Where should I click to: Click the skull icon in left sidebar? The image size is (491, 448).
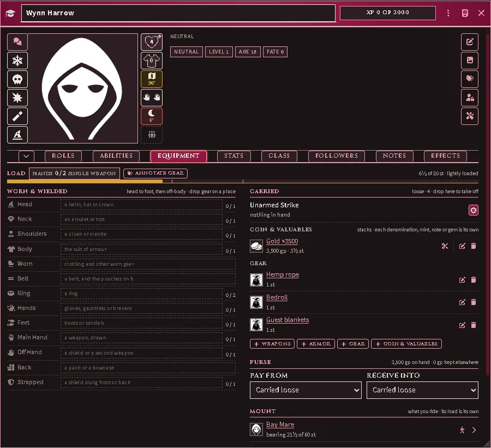17,79
